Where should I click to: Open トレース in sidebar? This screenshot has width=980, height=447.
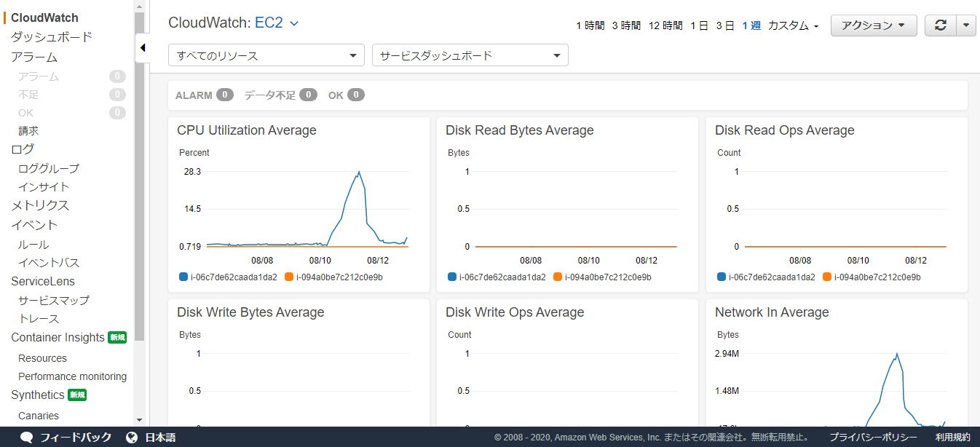(39, 319)
